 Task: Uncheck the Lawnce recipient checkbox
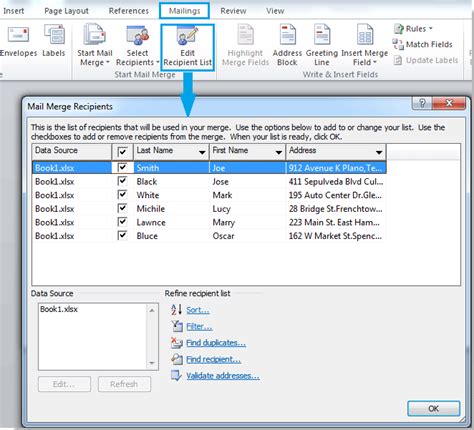pyautogui.click(x=122, y=222)
